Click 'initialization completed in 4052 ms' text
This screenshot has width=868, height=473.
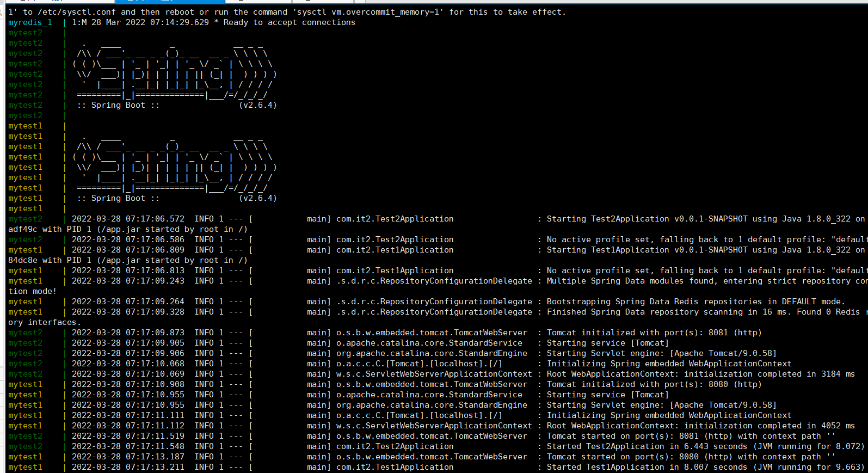click(x=769, y=426)
